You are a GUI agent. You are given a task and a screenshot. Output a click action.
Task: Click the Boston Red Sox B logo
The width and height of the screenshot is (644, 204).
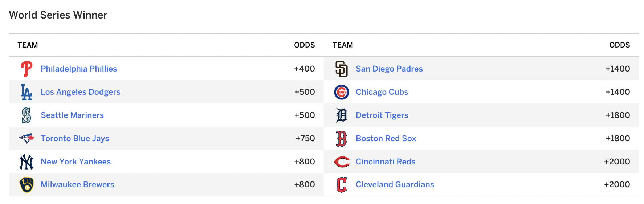(342, 138)
